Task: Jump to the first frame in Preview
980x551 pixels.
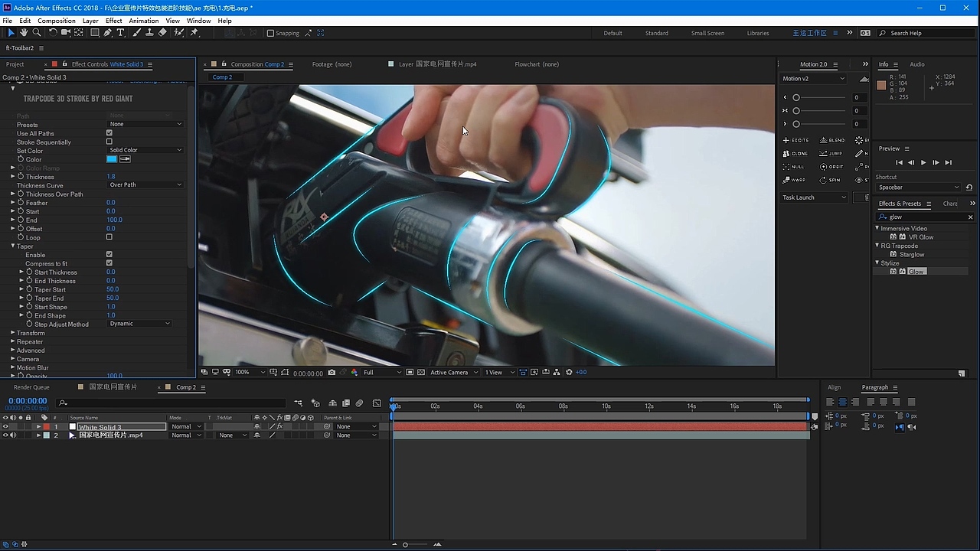Action: point(900,162)
